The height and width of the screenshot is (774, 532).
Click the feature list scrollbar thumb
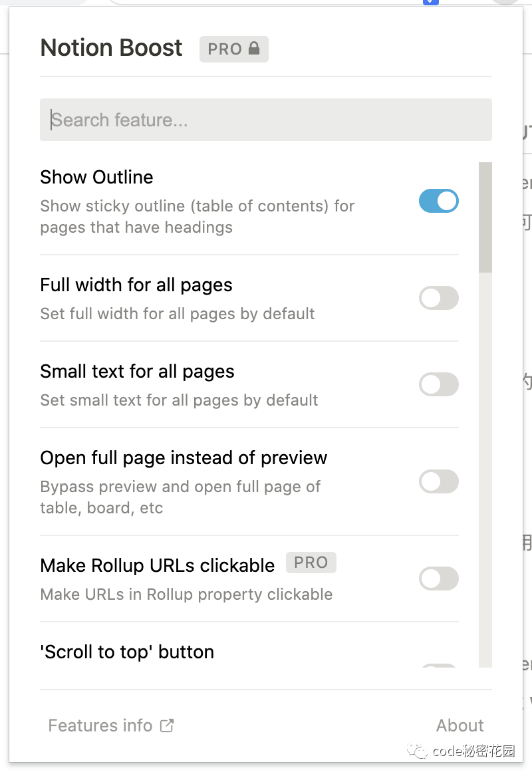[x=485, y=217]
